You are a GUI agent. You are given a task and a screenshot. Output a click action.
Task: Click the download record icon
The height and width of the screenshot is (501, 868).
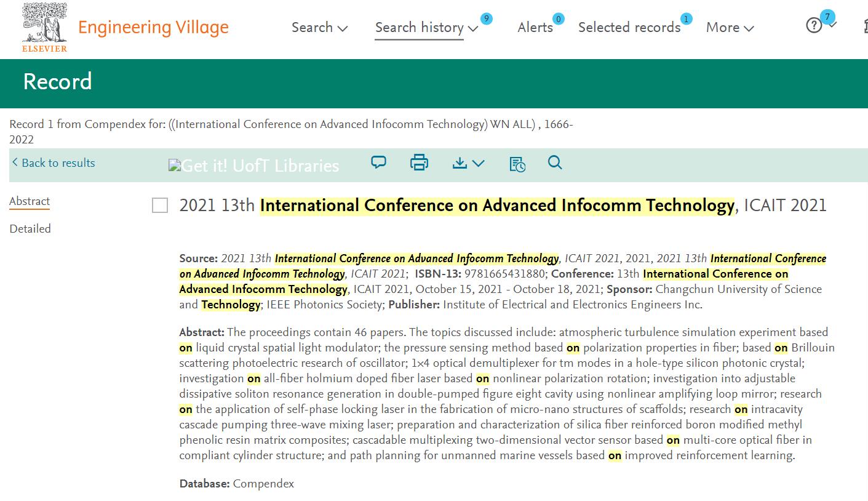[x=468, y=163]
